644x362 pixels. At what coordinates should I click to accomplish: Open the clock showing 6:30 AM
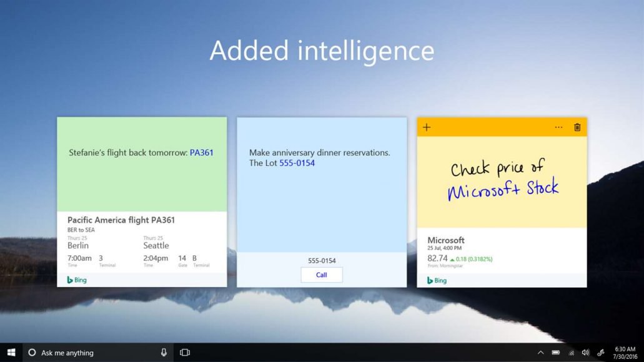pyautogui.click(x=625, y=353)
